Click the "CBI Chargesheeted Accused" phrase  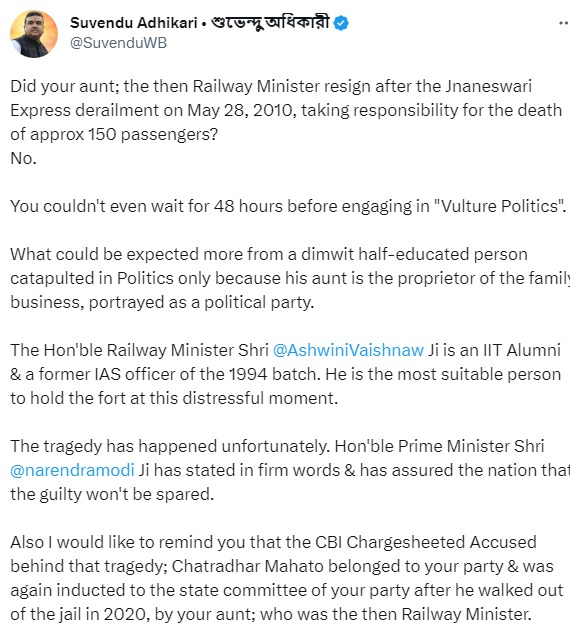pos(425,542)
